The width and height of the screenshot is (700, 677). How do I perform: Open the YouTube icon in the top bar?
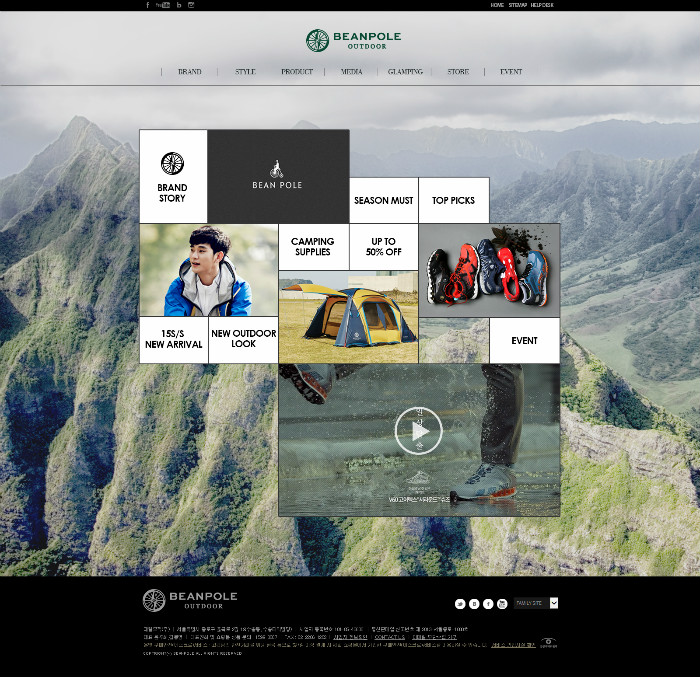point(163,5)
